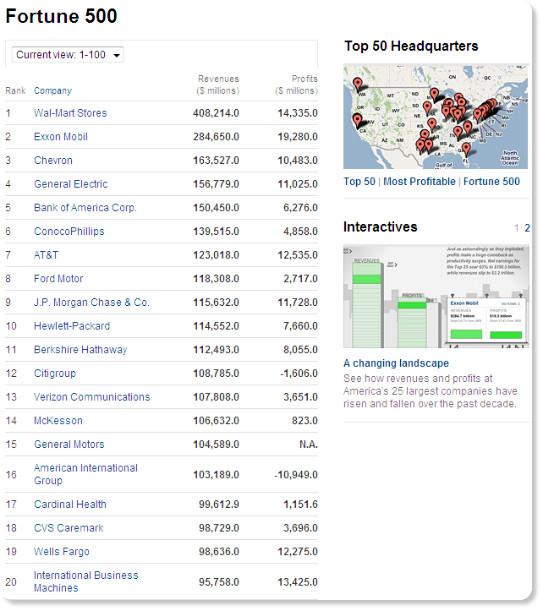Switch map to Most Profitable view
The width and height of the screenshot is (540, 608).
419,181
